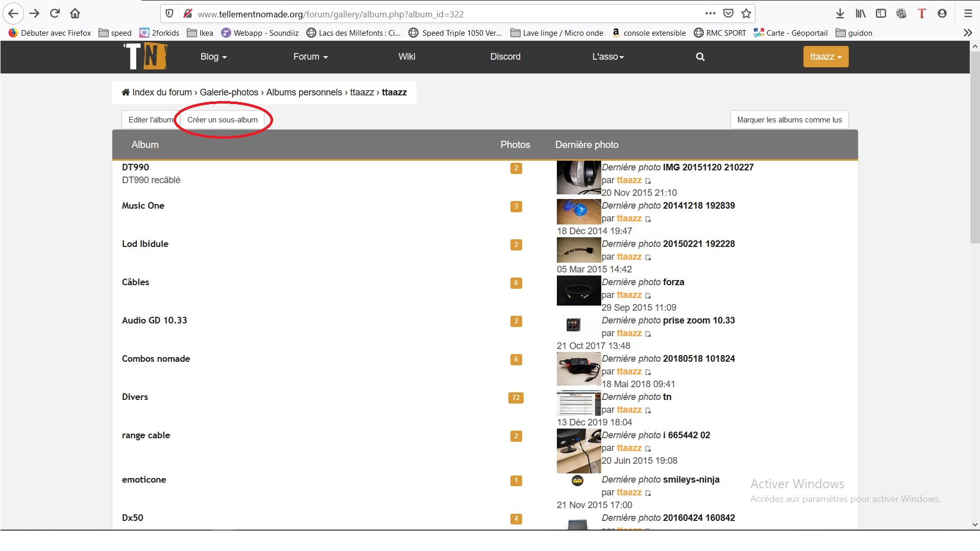Expand the Forum dropdown menu
Screen dimensions: 980x551
point(310,57)
